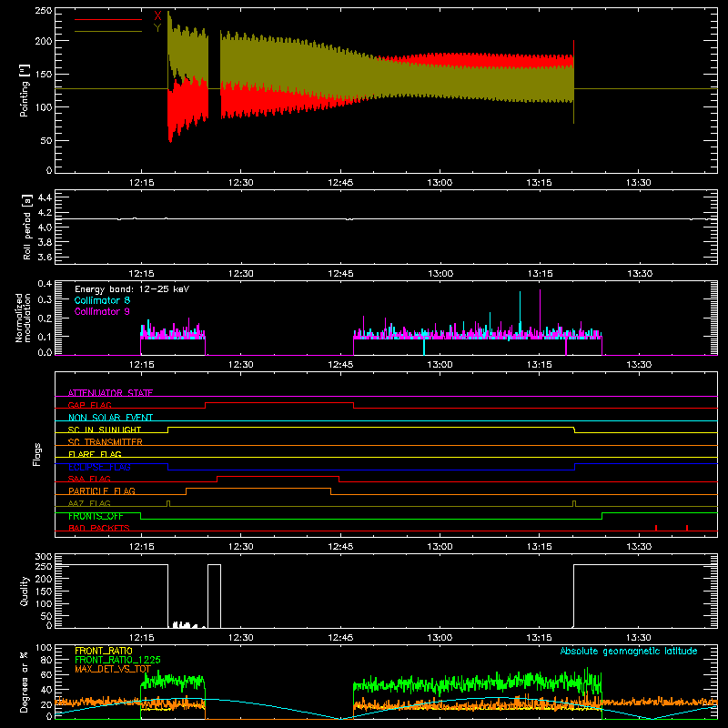Image resolution: width=728 pixels, height=728 pixels.
Task: Click the red X legend line
Action: click(108, 19)
